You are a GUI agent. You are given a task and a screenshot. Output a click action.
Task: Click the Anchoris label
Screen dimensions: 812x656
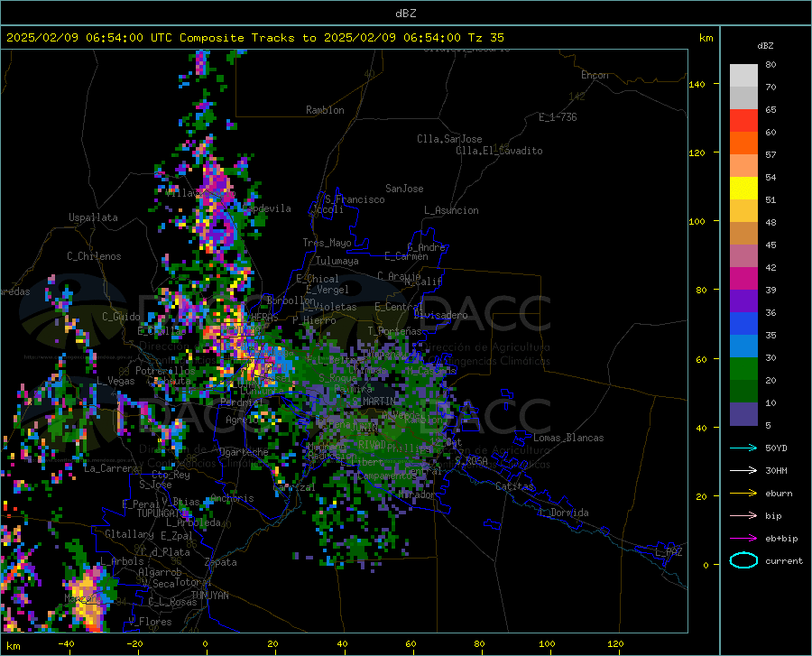tap(232, 499)
